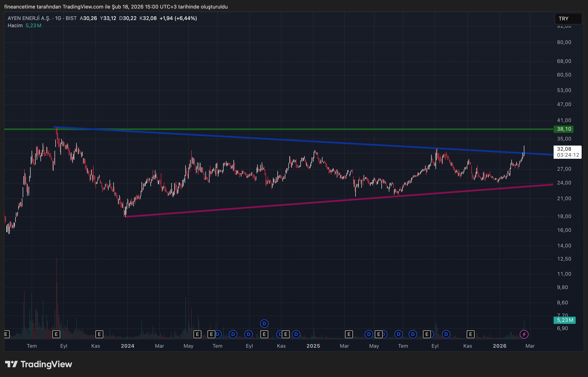Click the purple lightning event marker
The height and width of the screenshot is (377, 588).
524,334
